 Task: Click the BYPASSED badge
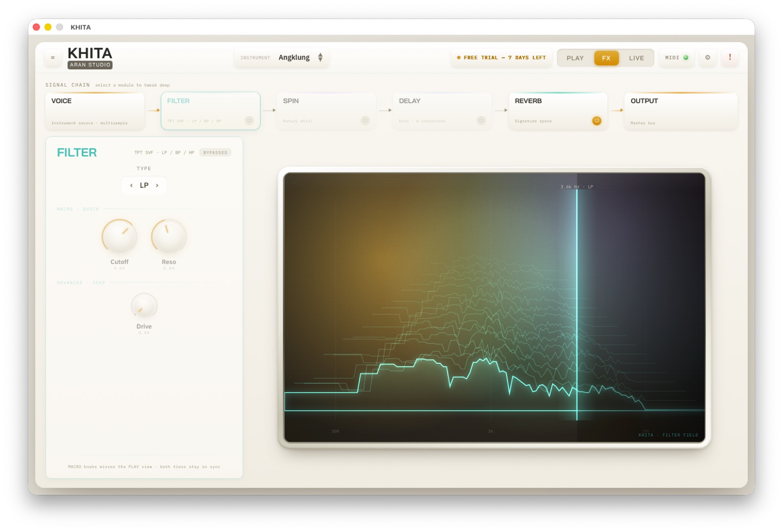pyautogui.click(x=215, y=153)
